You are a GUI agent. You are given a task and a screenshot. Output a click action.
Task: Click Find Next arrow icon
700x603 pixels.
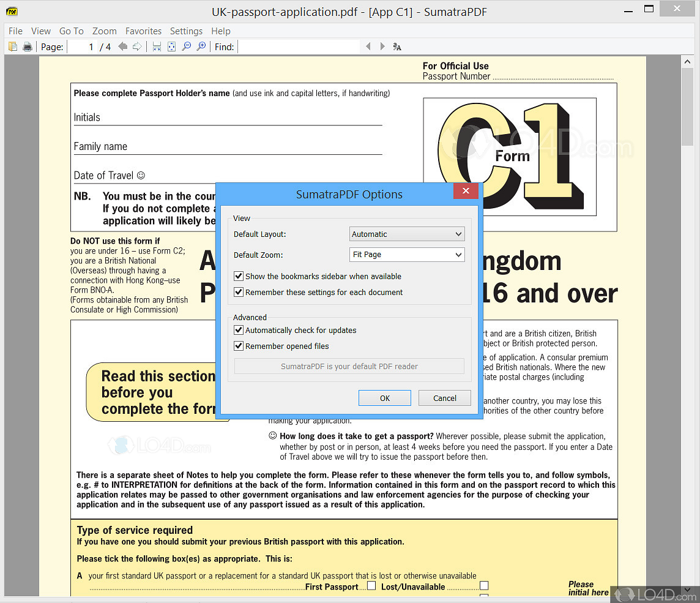pos(382,47)
